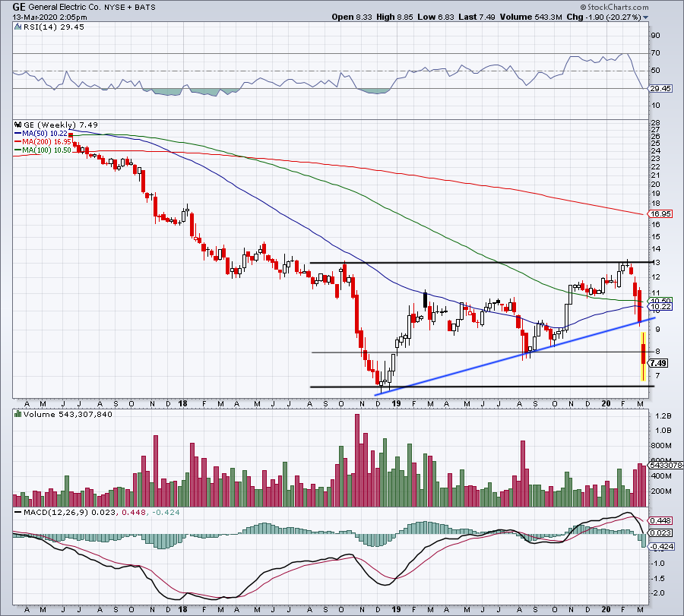Click the Volume 543,307,840 label
The image size is (684, 616).
point(68,415)
